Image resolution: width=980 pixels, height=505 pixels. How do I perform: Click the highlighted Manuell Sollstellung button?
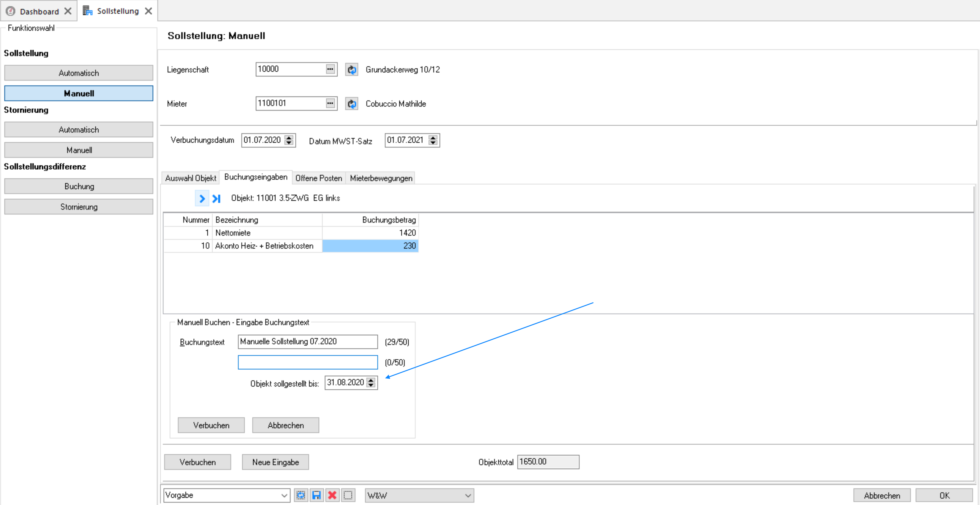coord(79,93)
